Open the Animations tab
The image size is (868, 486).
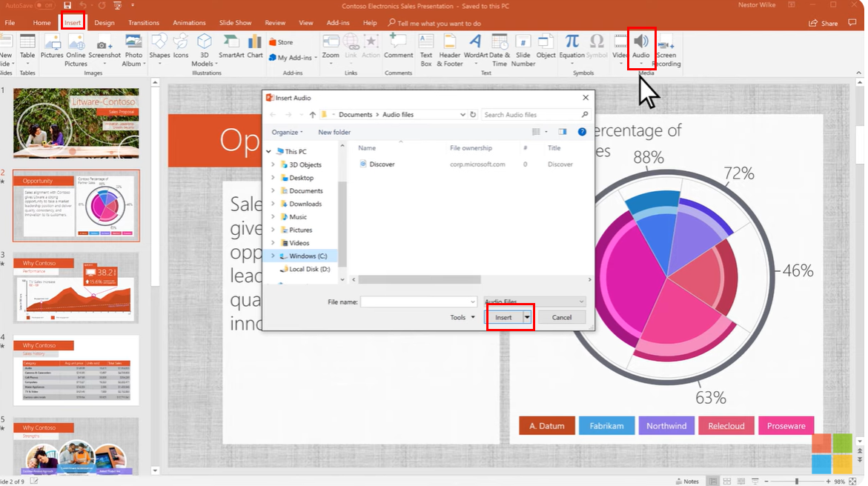[189, 23]
